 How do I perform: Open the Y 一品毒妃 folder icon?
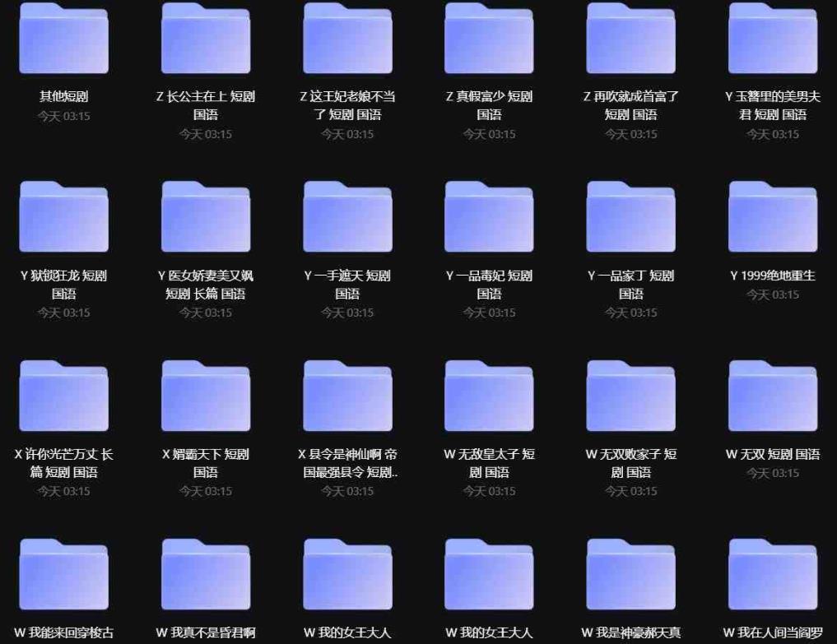489,217
